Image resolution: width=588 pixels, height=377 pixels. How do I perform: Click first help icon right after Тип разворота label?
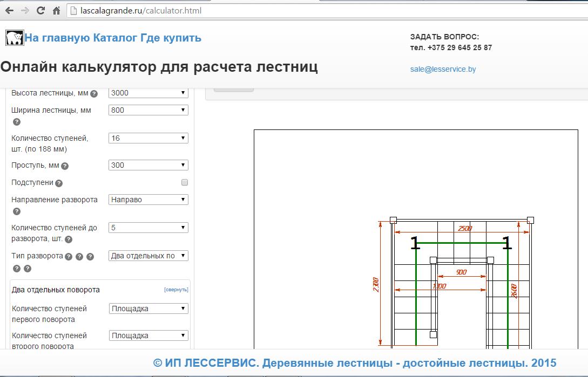click(x=68, y=257)
